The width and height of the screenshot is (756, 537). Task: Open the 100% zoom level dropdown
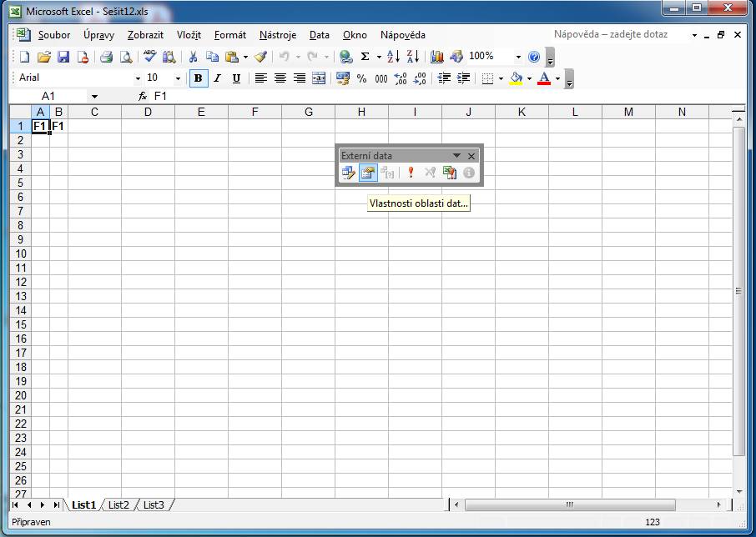(x=518, y=57)
